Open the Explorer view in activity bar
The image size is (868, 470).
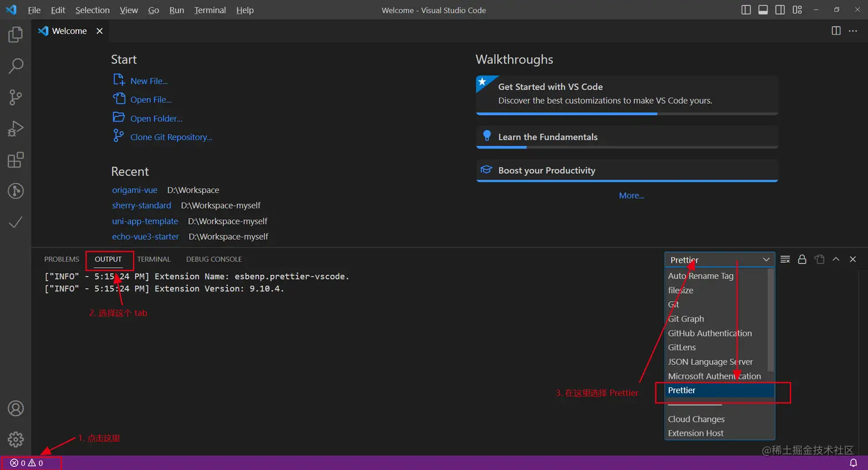15,34
